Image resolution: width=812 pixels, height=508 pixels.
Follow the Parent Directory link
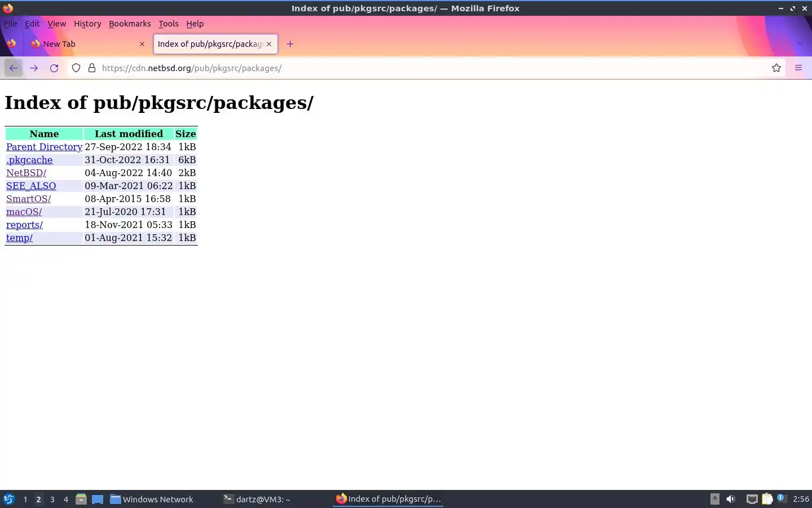click(44, 147)
